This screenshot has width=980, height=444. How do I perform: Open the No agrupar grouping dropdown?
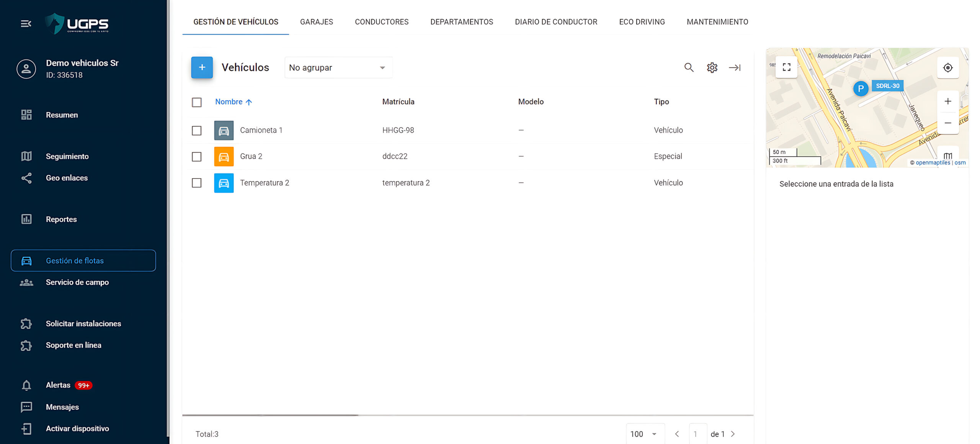(338, 68)
